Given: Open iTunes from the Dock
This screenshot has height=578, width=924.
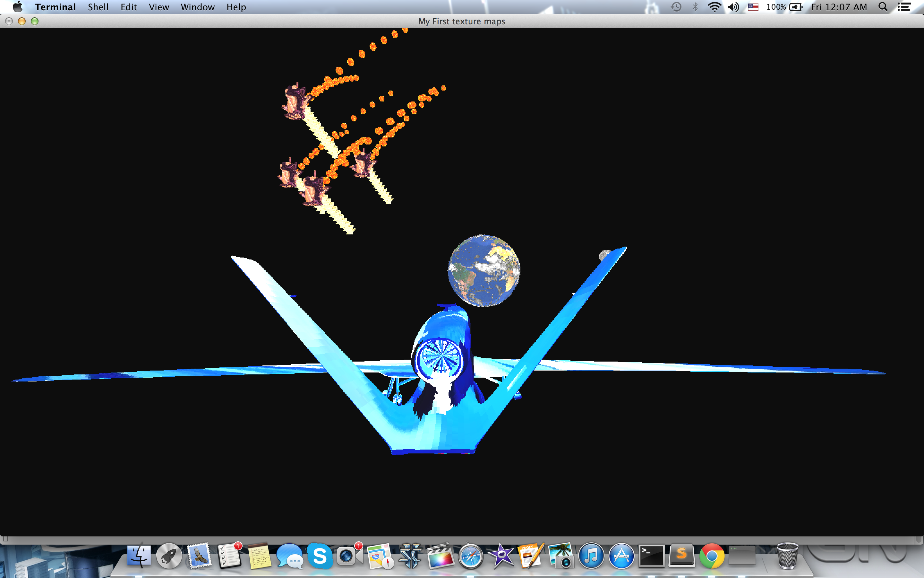Looking at the screenshot, I should click(x=591, y=556).
